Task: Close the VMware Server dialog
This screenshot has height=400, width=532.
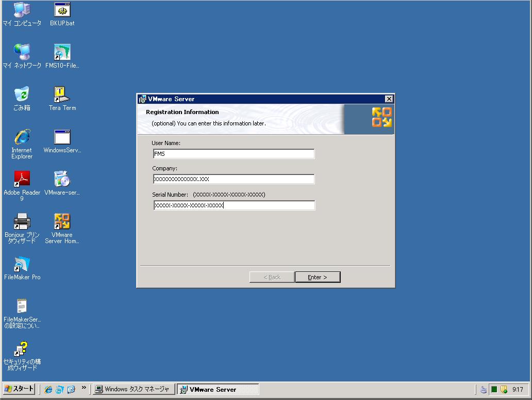Action: point(389,99)
